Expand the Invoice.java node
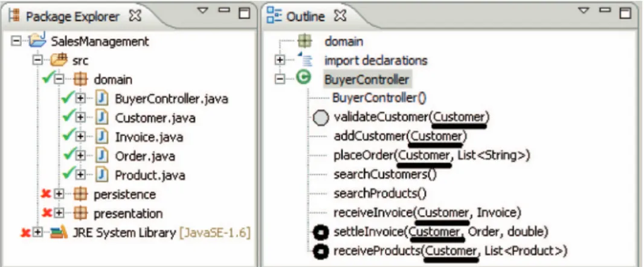 coord(80,137)
